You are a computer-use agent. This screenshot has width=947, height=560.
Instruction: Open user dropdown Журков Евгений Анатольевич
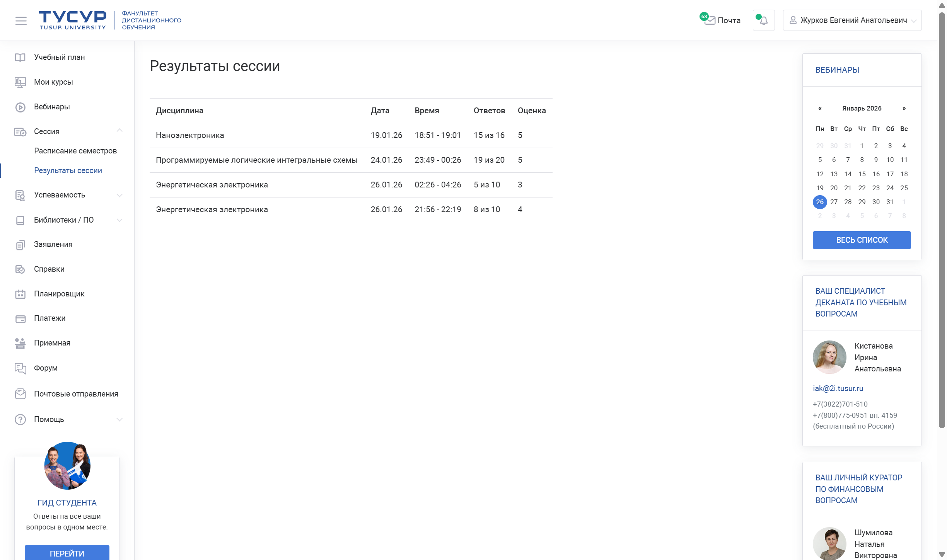tap(852, 20)
